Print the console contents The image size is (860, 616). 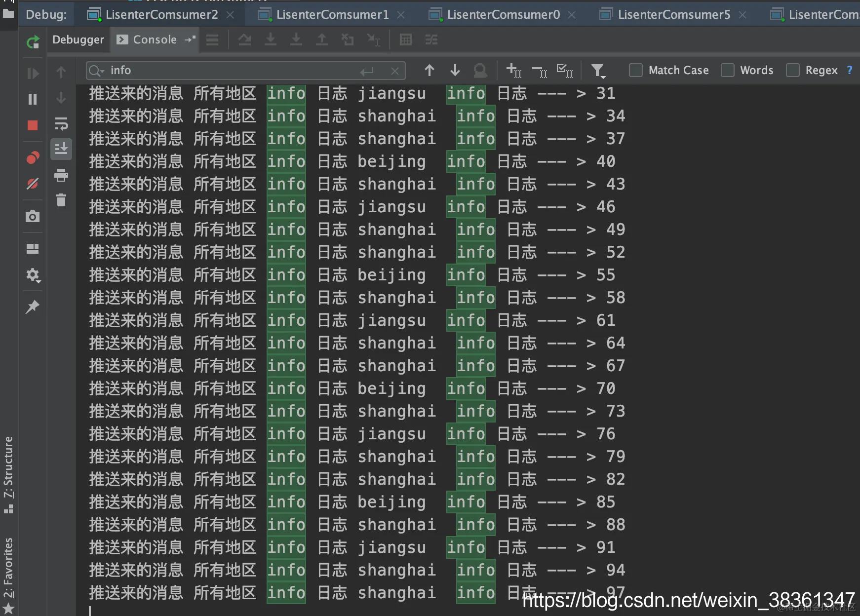(x=61, y=175)
